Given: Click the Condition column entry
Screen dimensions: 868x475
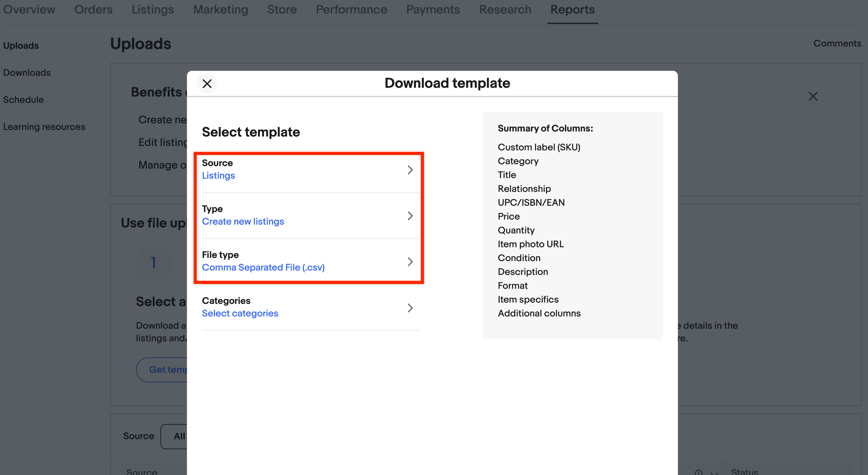Looking at the screenshot, I should [519, 258].
